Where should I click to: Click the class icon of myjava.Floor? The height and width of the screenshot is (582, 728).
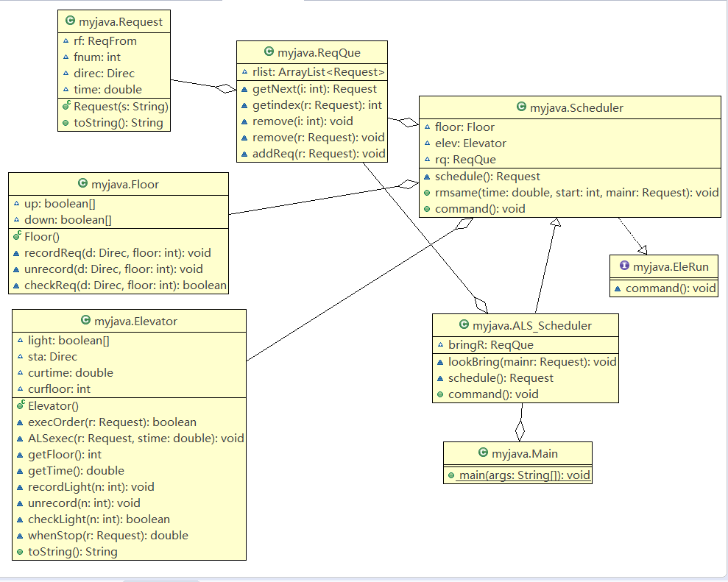click(83, 183)
